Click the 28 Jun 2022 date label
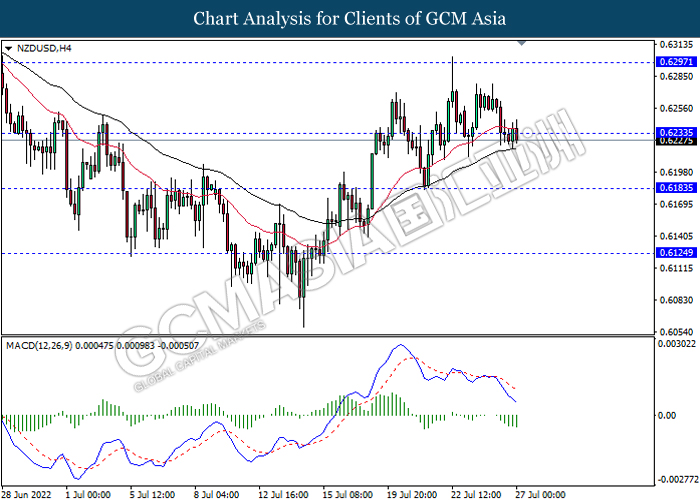 point(26,495)
